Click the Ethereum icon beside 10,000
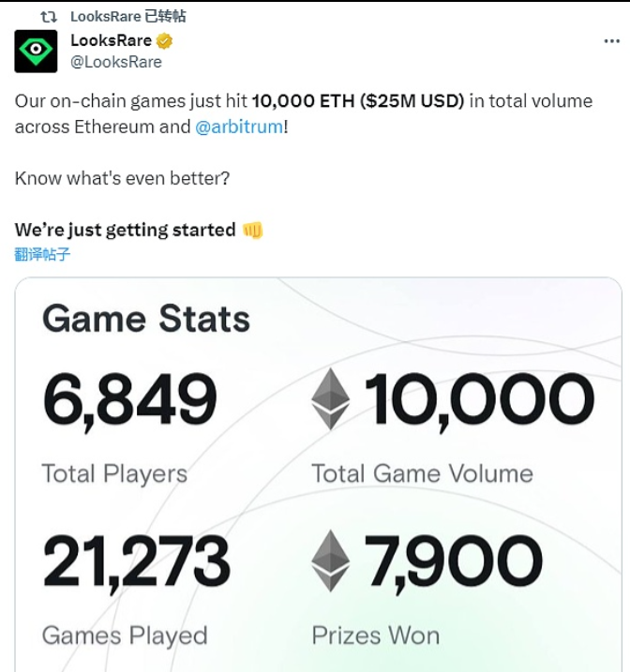Screen dimensions: 630x672 tap(330, 398)
